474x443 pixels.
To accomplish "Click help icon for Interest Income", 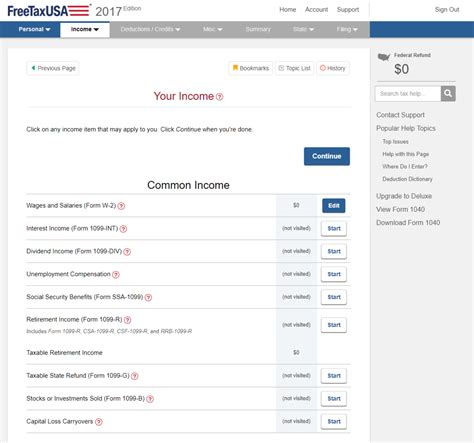I will coord(123,229).
